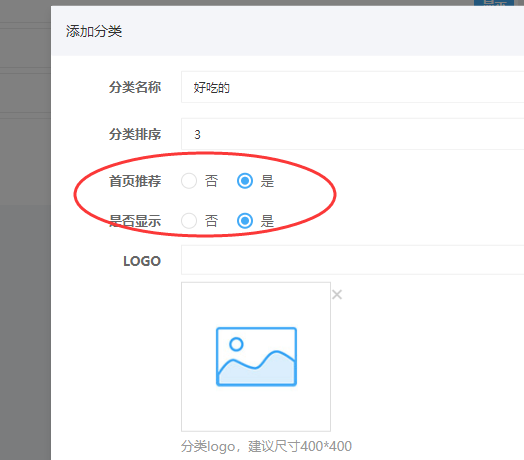Open the logo upload preview box

256,357
